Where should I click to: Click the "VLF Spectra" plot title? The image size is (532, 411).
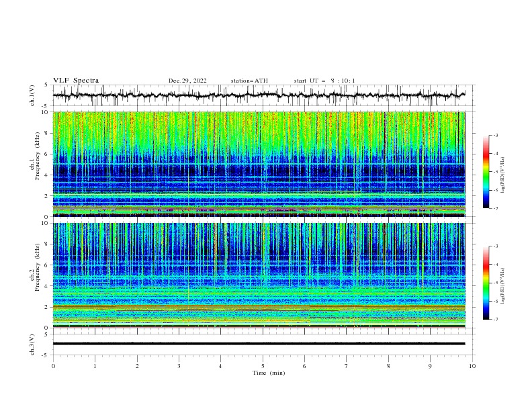tap(76, 81)
